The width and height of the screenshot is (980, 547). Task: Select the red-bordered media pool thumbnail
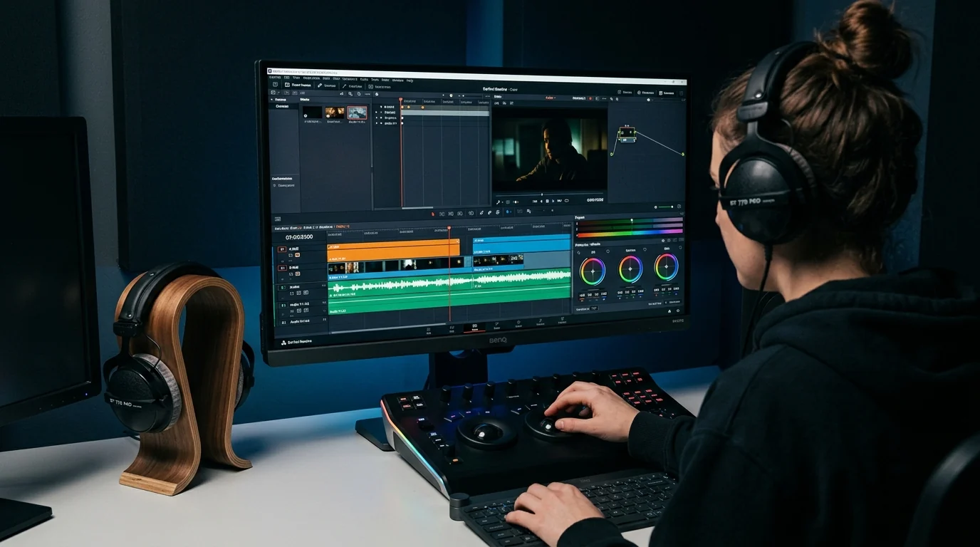click(x=358, y=113)
